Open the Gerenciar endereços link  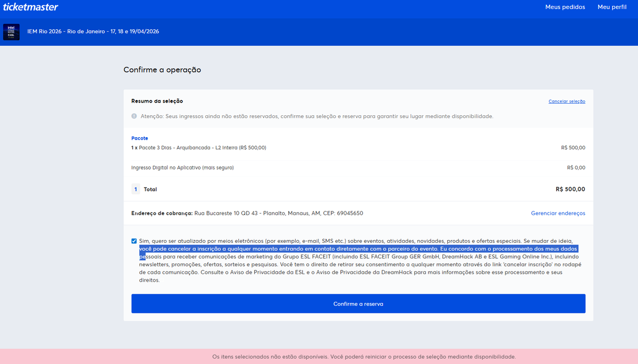(558, 213)
